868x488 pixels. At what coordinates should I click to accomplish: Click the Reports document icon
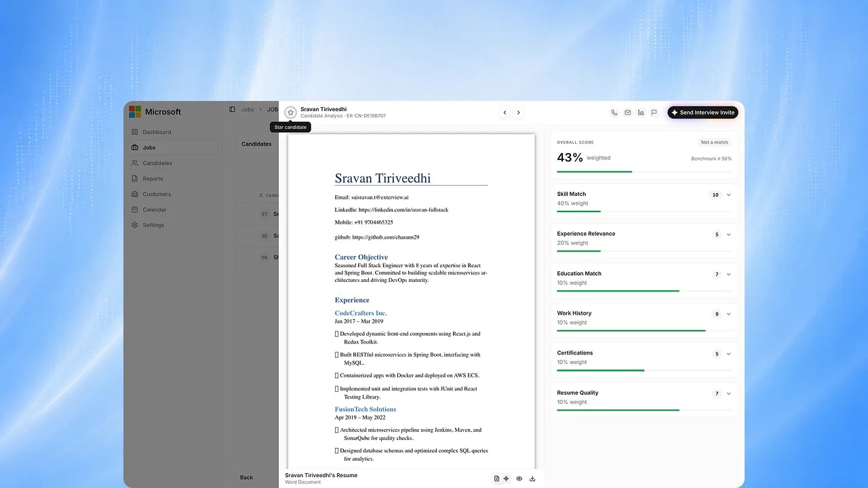point(135,179)
